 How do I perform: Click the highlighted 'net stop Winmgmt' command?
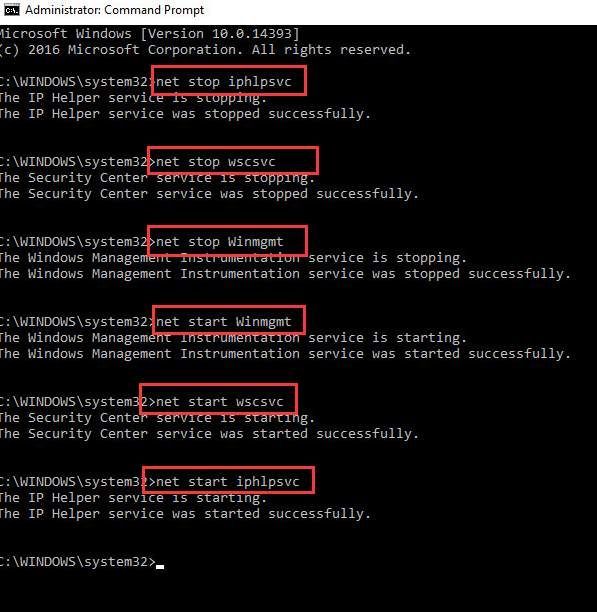coord(220,242)
